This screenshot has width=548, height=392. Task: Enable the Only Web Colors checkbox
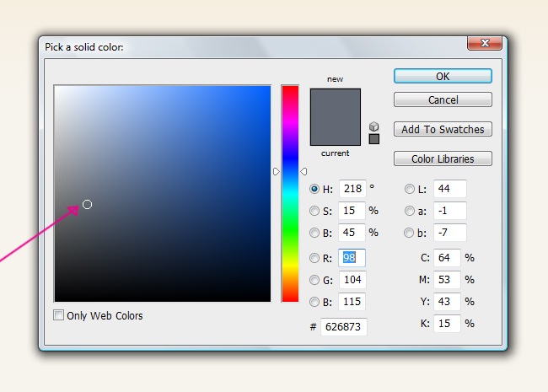pos(59,315)
